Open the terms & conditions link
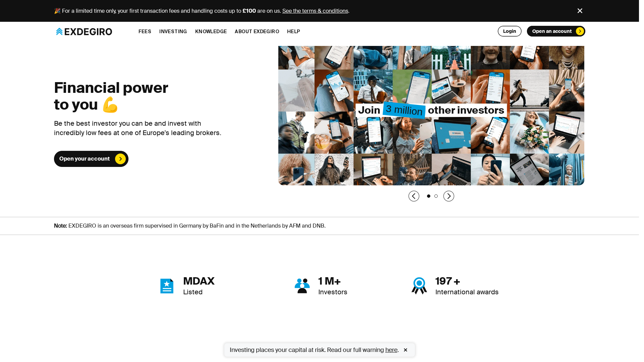Image resolution: width=644 pixels, height=362 pixels. (x=315, y=11)
